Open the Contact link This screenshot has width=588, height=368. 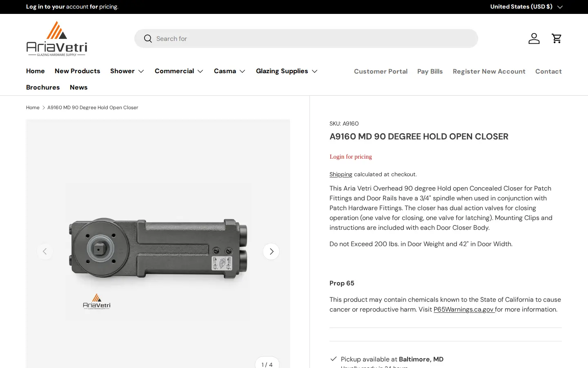(x=548, y=72)
